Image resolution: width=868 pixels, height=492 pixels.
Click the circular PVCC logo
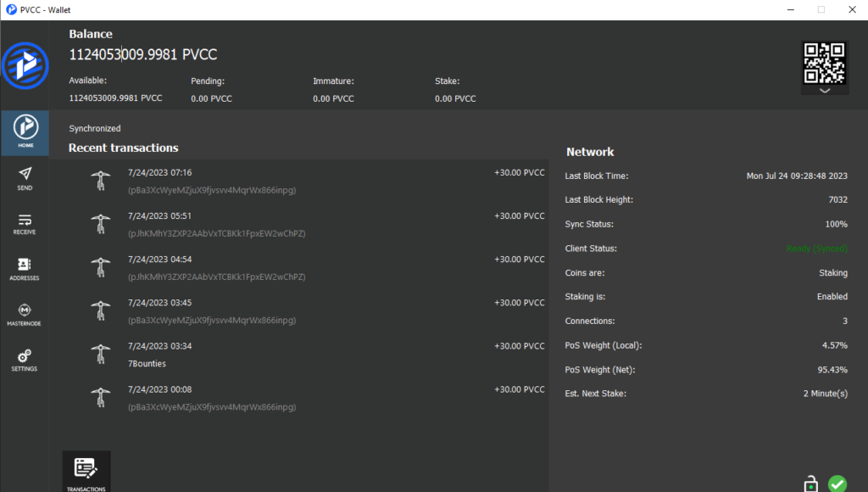coord(25,65)
